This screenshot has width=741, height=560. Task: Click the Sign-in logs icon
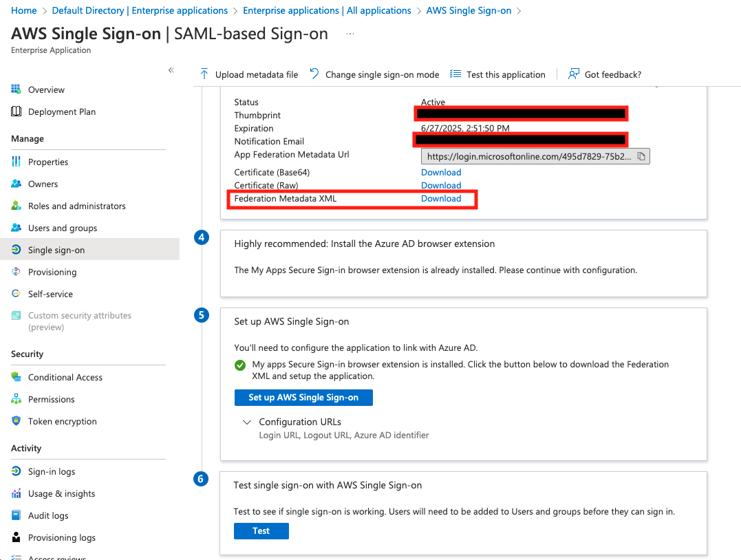[16, 471]
